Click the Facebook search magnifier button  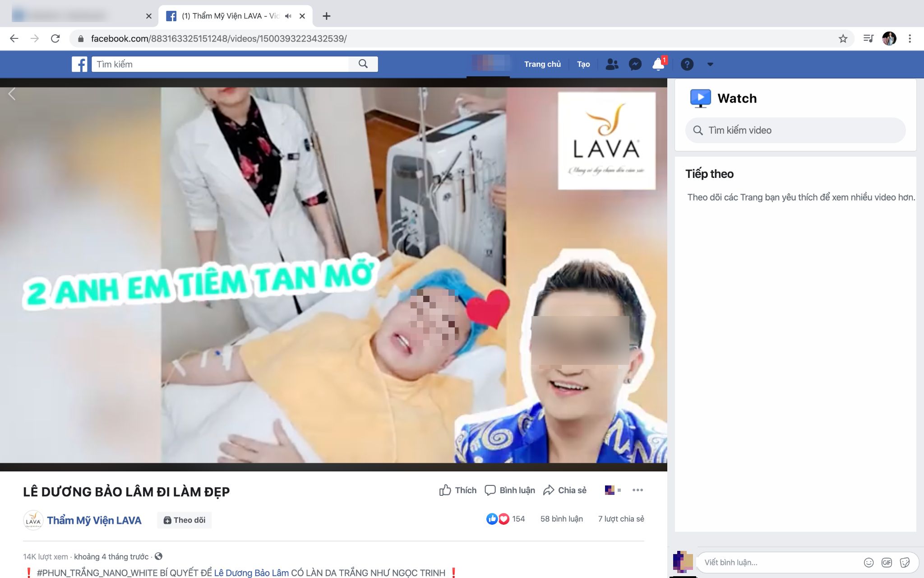pos(363,64)
